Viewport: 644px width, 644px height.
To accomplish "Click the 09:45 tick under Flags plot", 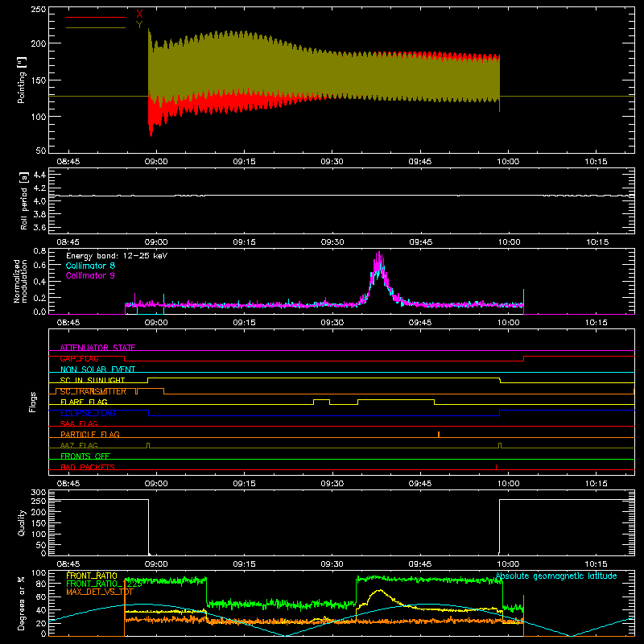I will point(420,484).
